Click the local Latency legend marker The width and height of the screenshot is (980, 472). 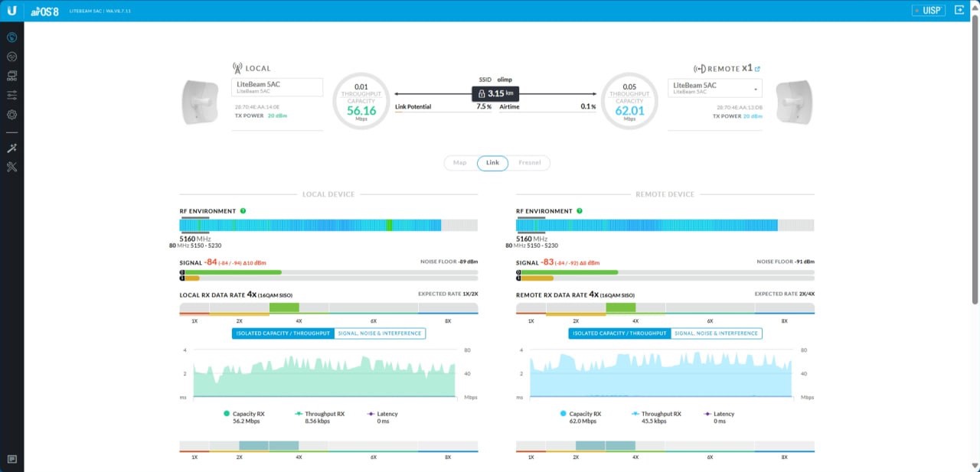[371, 414]
